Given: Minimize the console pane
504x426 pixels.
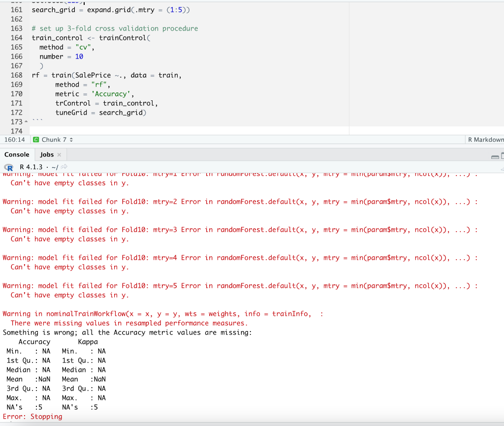Looking at the screenshot, I should coord(495,157).
